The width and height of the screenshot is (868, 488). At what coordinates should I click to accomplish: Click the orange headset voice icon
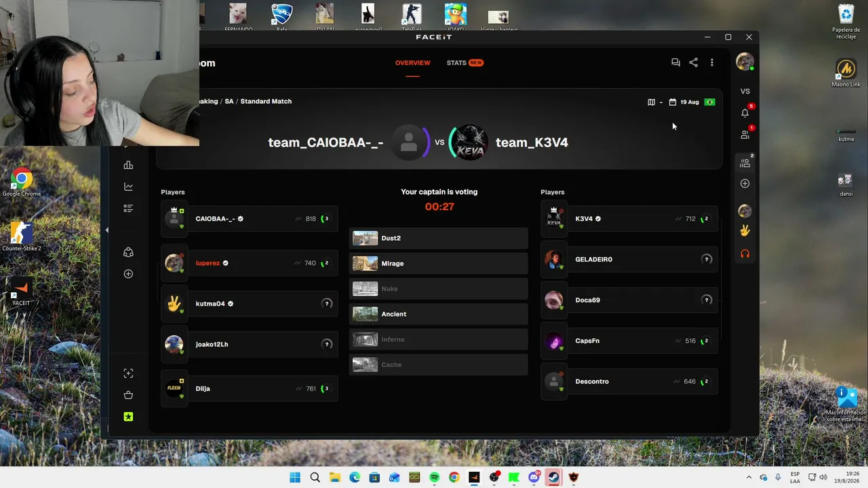pyautogui.click(x=745, y=253)
